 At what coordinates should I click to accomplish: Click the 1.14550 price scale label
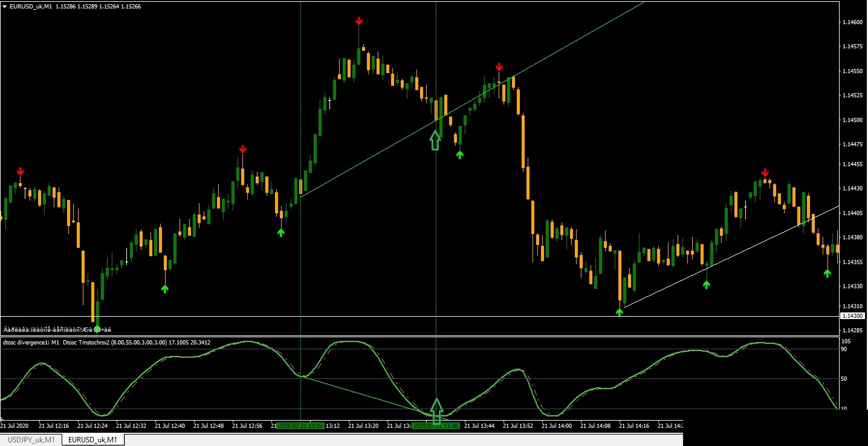[x=852, y=71]
